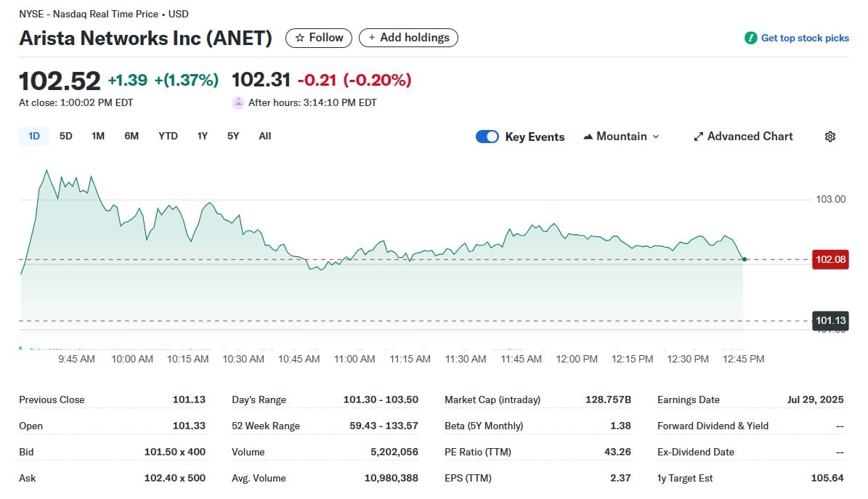The image size is (868, 499).
Task: Click the Follow button
Action: tap(319, 38)
